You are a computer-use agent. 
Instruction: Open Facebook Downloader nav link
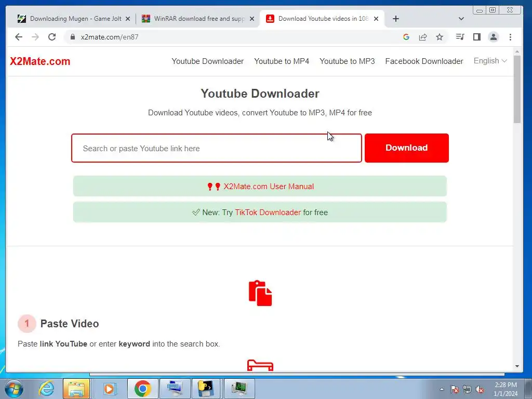pos(424,61)
